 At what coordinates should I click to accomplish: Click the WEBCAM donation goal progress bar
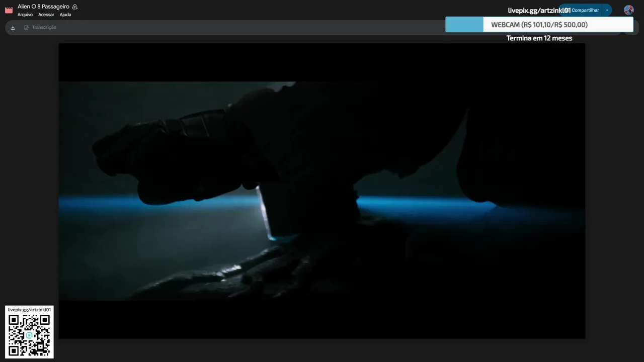(x=539, y=25)
